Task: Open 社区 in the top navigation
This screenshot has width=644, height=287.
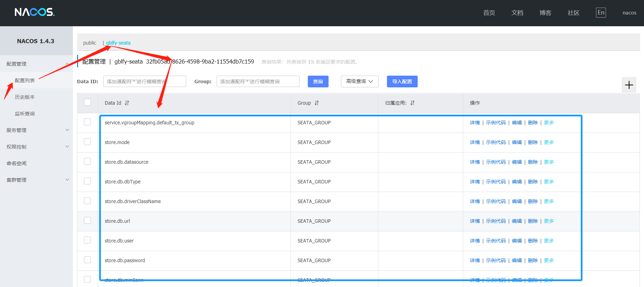Action: click(x=574, y=13)
